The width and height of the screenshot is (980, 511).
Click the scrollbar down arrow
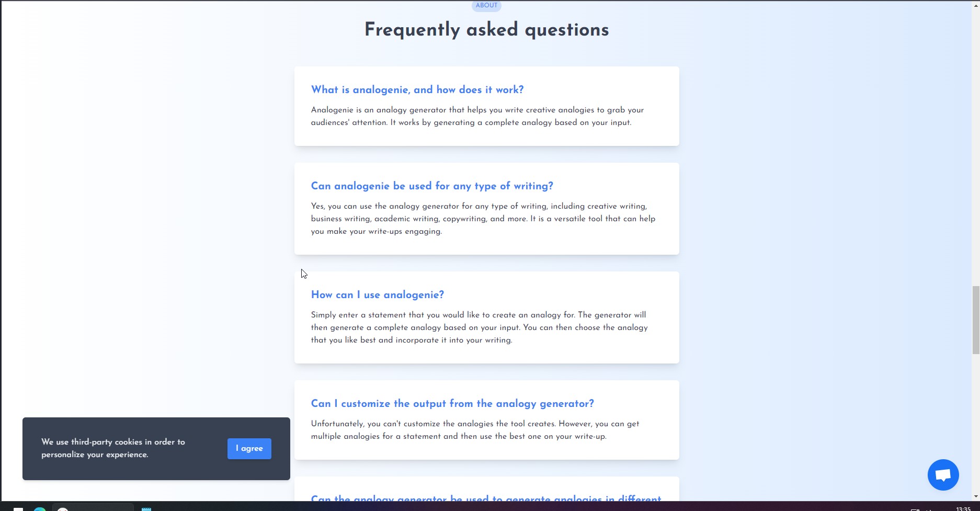pos(976,496)
